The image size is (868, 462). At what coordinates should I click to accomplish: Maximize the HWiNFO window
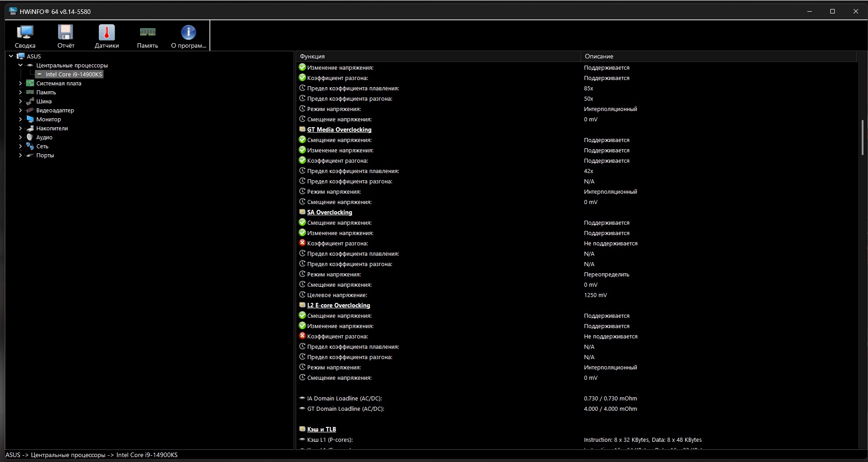833,11
